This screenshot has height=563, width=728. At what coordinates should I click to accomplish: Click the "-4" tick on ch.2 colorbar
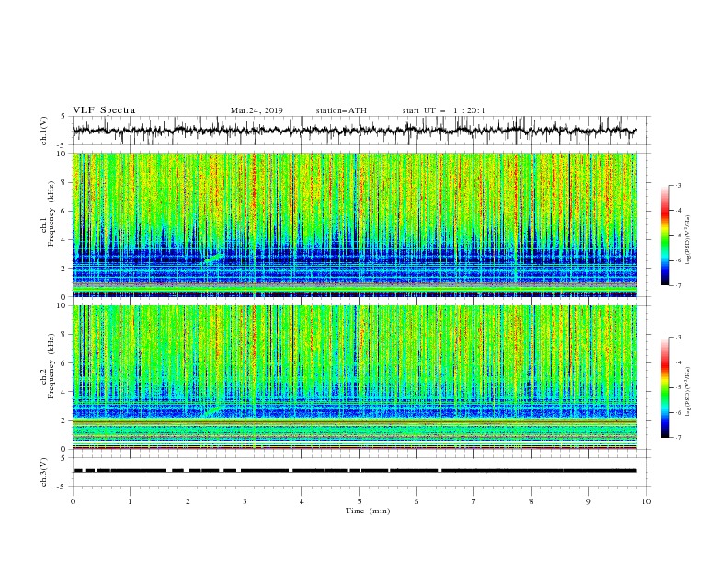(x=677, y=362)
